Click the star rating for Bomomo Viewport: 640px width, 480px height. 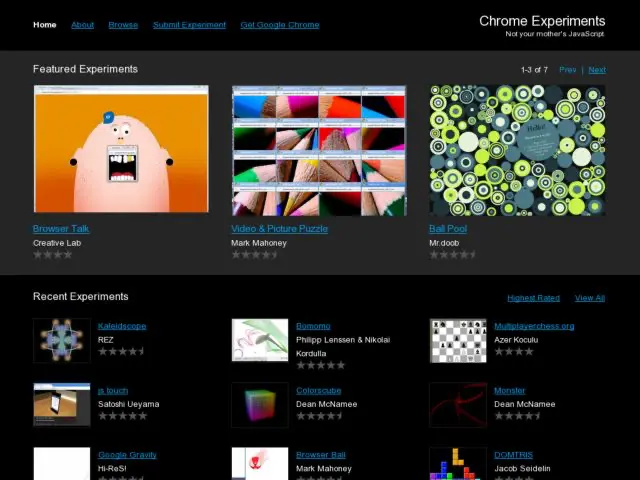[x=320, y=365]
